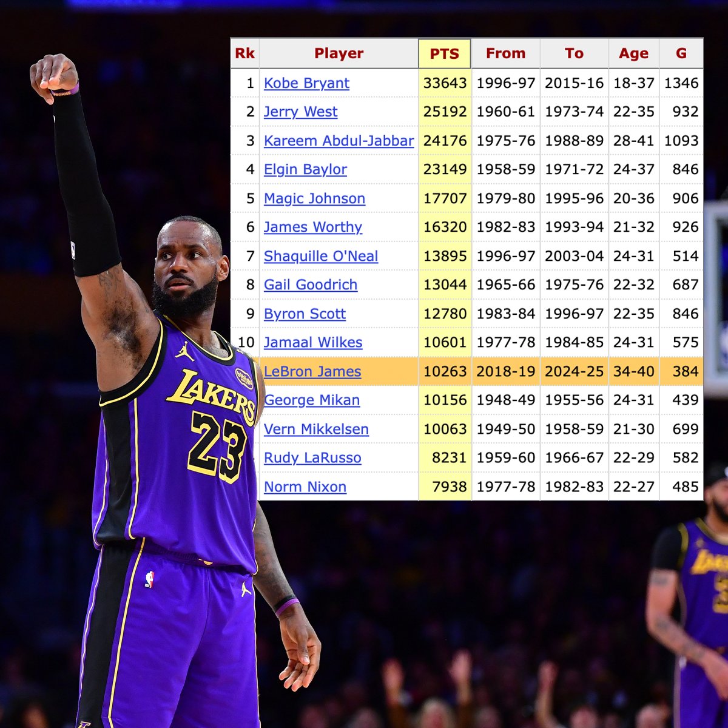Screen dimensions: 728x728
Task: Open the Magic Johnson link
Action: [x=314, y=198]
